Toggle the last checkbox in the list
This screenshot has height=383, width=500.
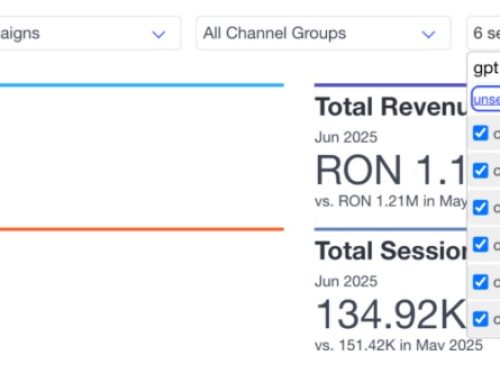480,319
